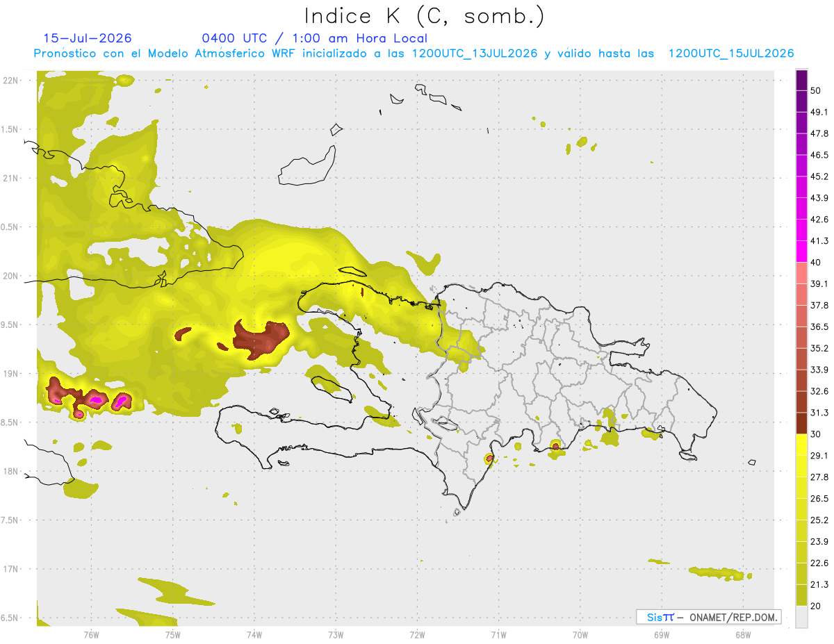Click the 'Indice K (C, somb.)' title
Screen dimensions: 834x644
(x=424, y=17)
